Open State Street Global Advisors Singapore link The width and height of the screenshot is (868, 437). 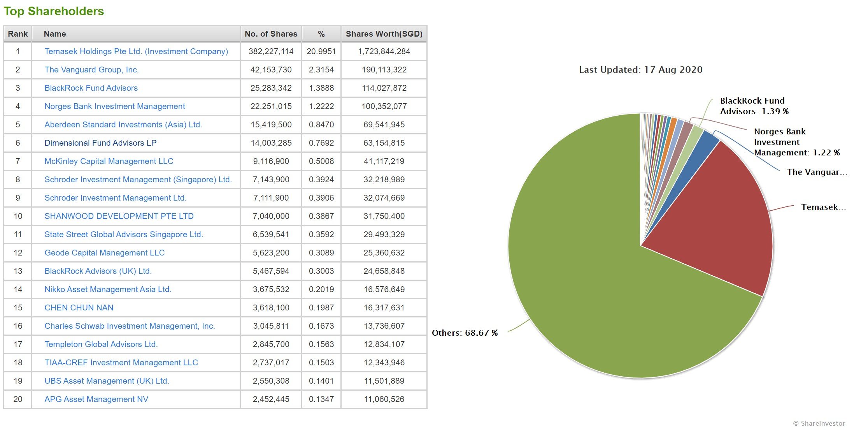[x=124, y=234]
